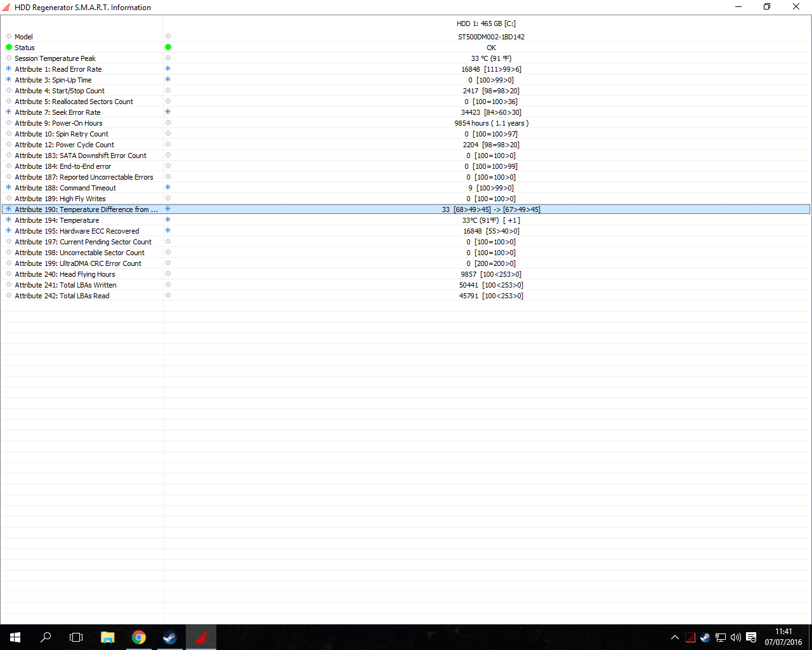Select Attribute 3: Spin-Up Time
The width and height of the screenshot is (812, 650).
[53, 80]
